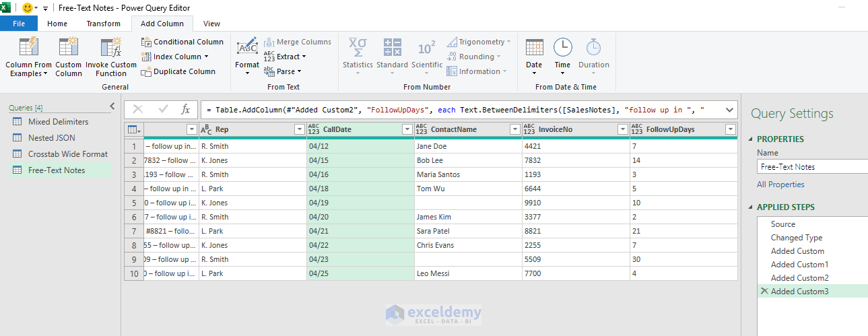
Task: Open Trigonometry dropdown
Action: click(x=479, y=42)
